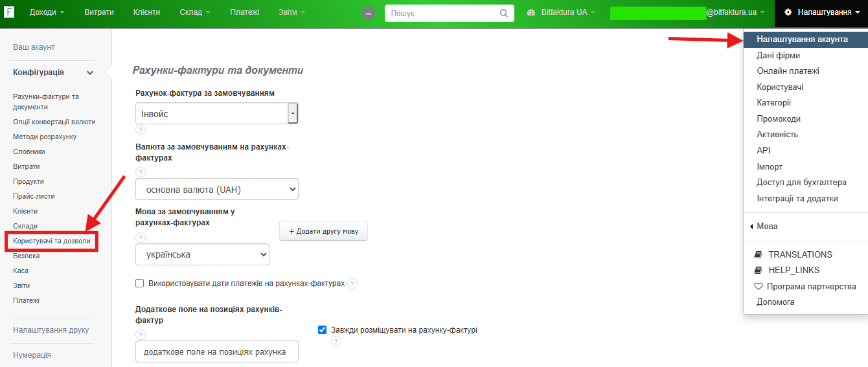Click the Додати другу мову button
This screenshot has width=868, height=367.
tap(323, 231)
